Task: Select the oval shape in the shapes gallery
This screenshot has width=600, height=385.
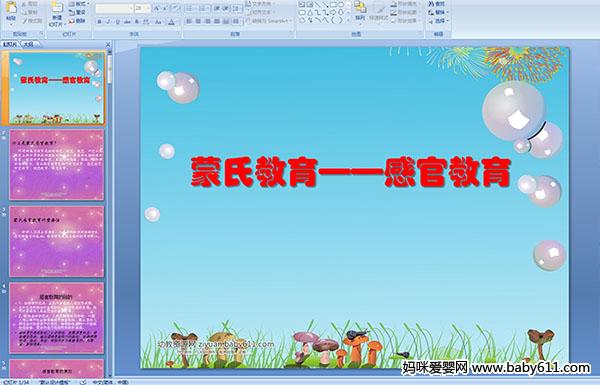Action: [x=341, y=5]
